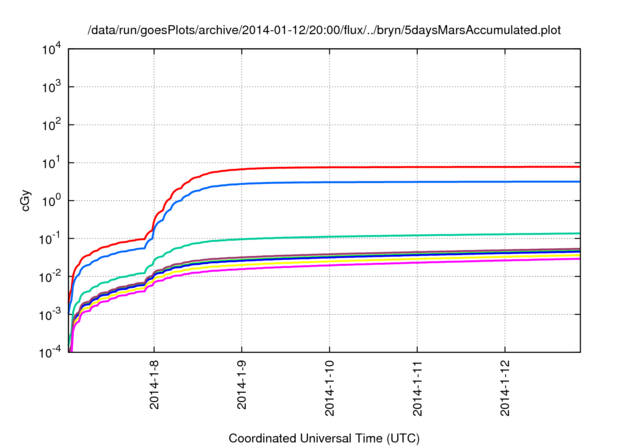Screen dimensions: 640x448
Task: Click the 2014-1-12 date tick label
Action: click(x=505, y=388)
